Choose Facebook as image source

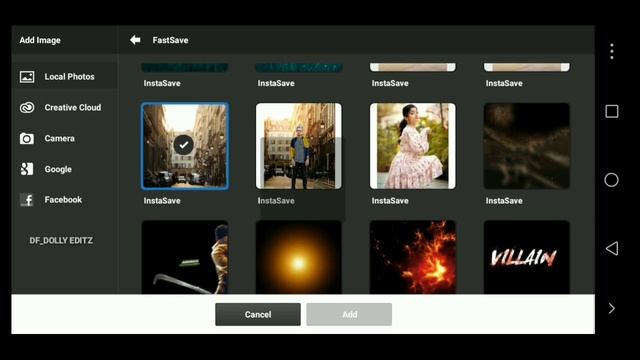point(64,200)
